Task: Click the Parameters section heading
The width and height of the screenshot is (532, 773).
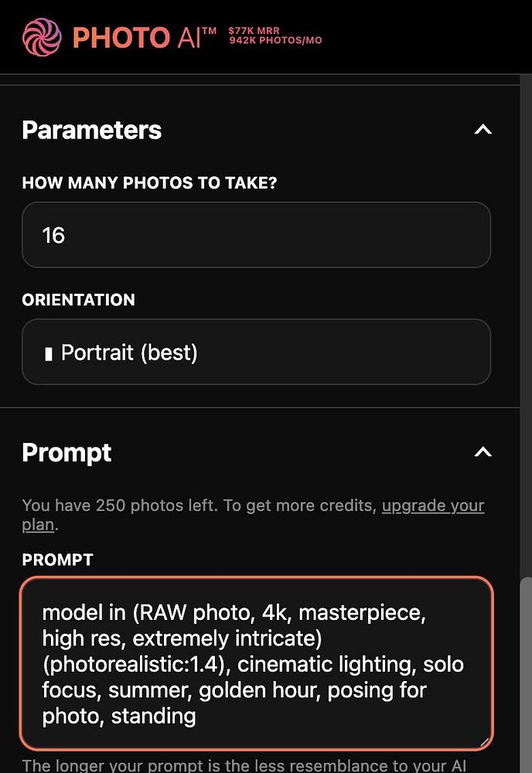Action: tap(92, 130)
